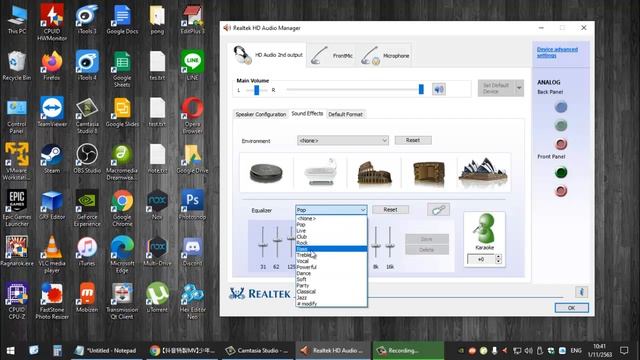The image size is (640, 360).
Task: Choose <None> in the equalizer list
Action: tap(331, 218)
